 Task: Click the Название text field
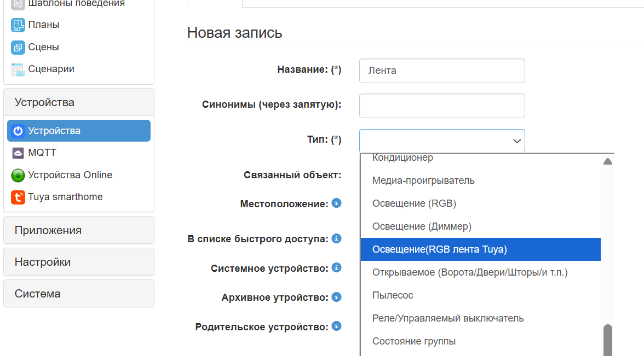click(442, 71)
